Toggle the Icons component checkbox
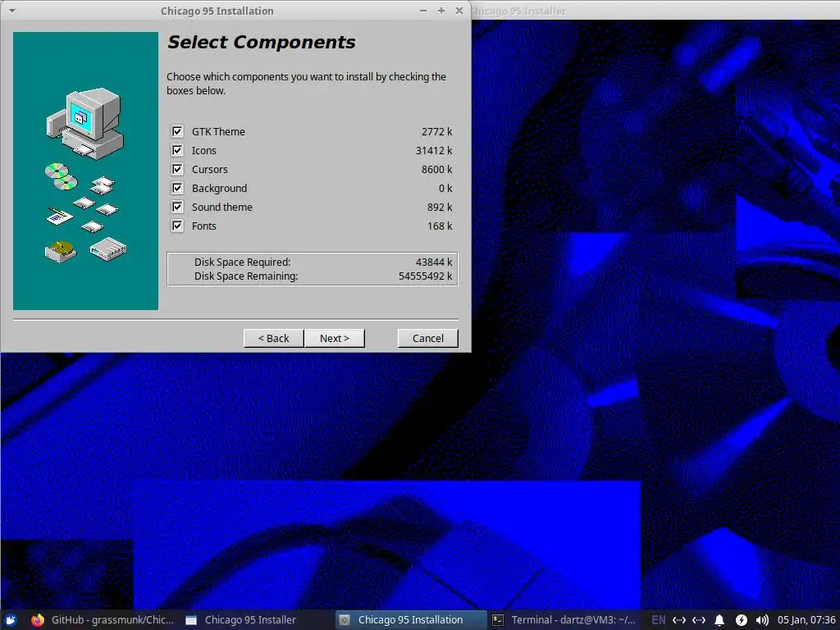 pyautogui.click(x=177, y=150)
